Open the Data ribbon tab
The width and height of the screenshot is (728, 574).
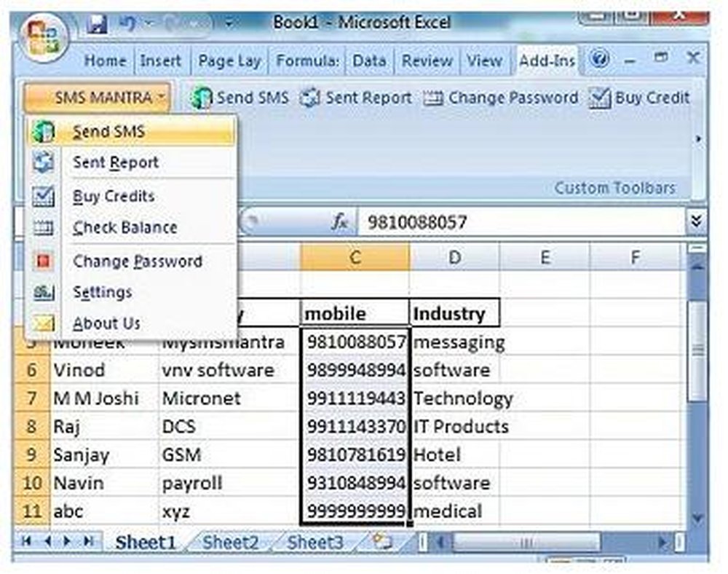(369, 61)
